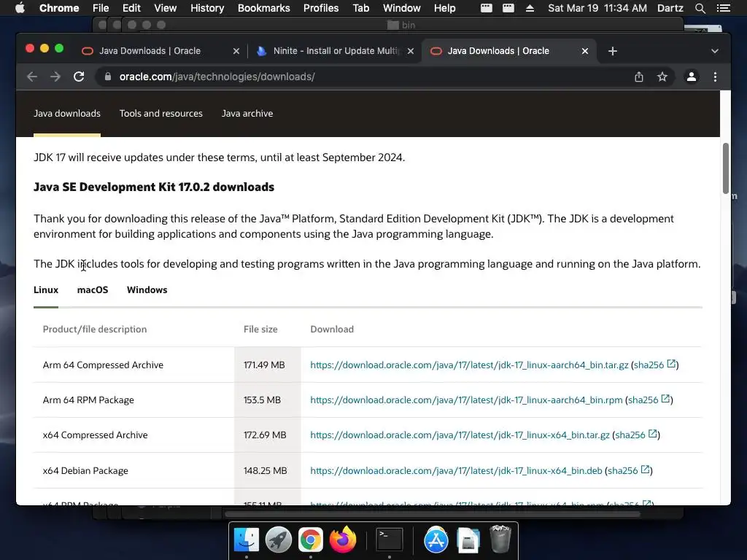Screen dimensions: 747x560
Task: Open sha256 link for x64 Compressed Archive
Action: pyautogui.click(x=636, y=435)
